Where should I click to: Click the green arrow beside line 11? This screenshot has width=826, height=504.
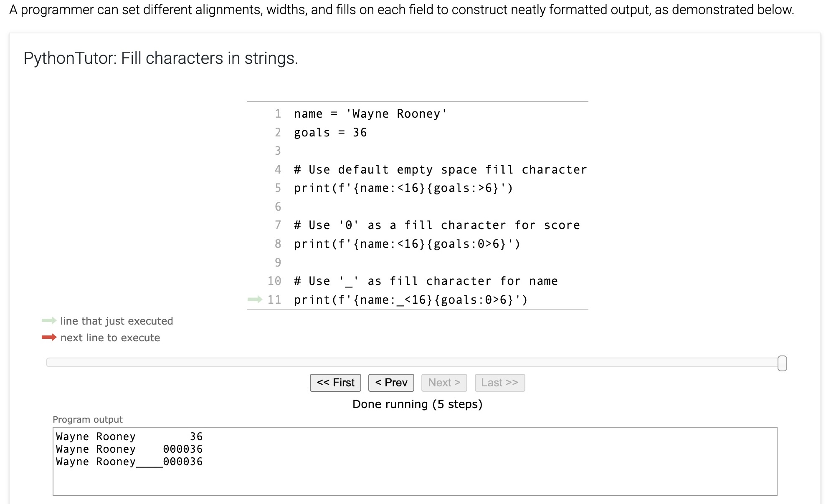tap(255, 299)
